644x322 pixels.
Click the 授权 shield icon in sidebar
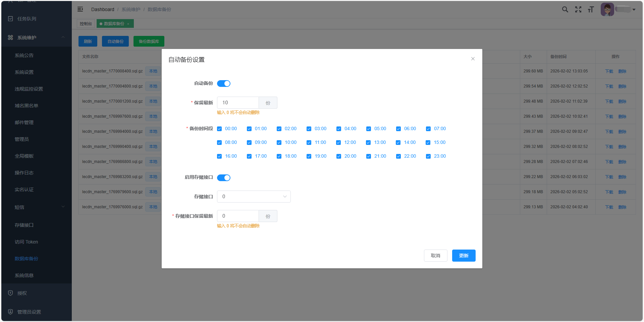point(10,293)
